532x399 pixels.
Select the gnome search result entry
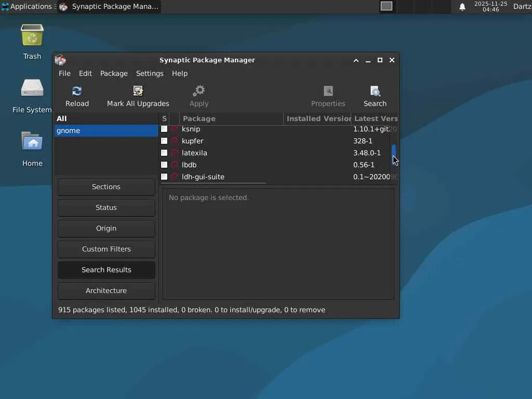coord(106,130)
